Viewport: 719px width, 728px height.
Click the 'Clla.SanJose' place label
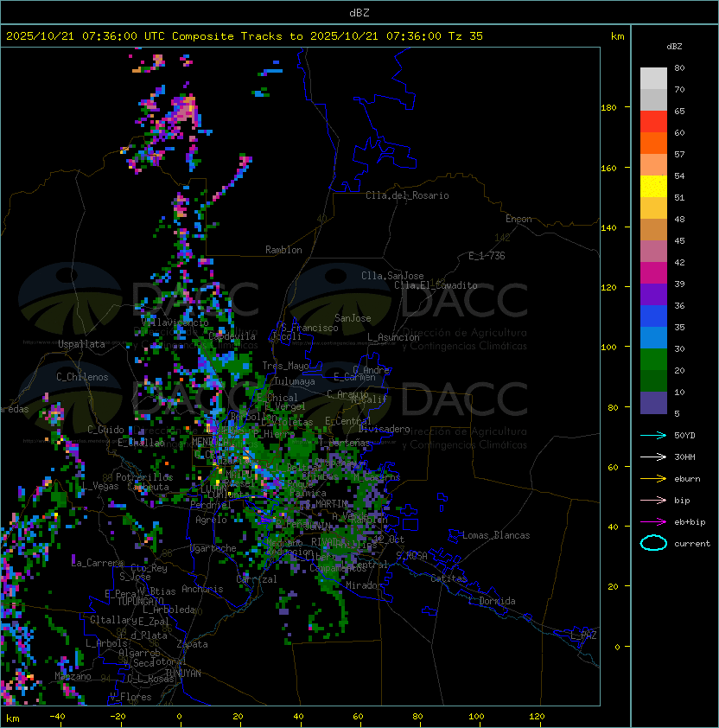pos(392,276)
